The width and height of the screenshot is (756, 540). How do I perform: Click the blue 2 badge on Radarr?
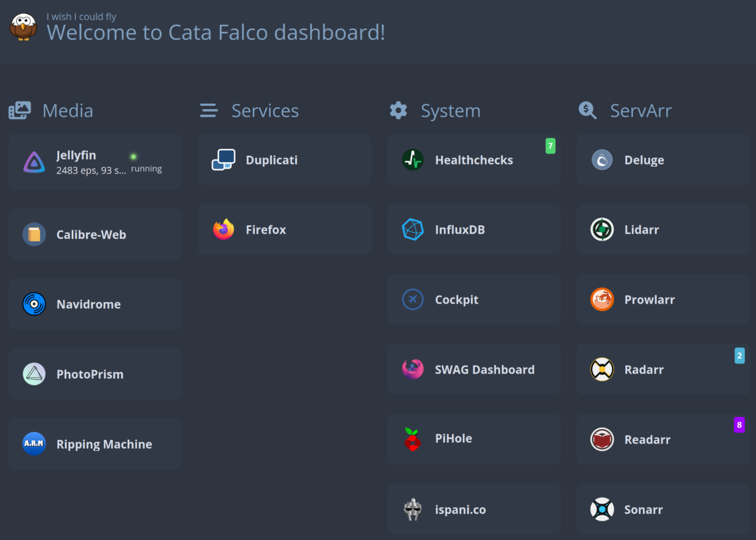(740, 356)
